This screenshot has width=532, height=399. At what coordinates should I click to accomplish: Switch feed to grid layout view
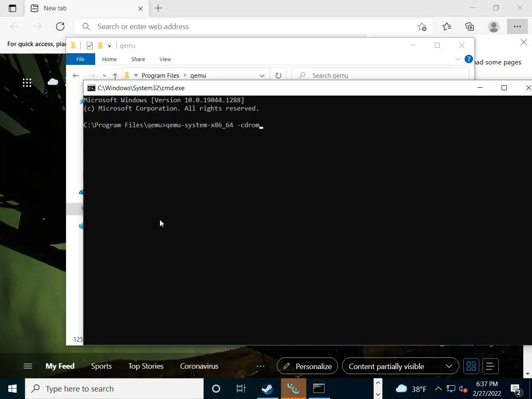pos(471,366)
